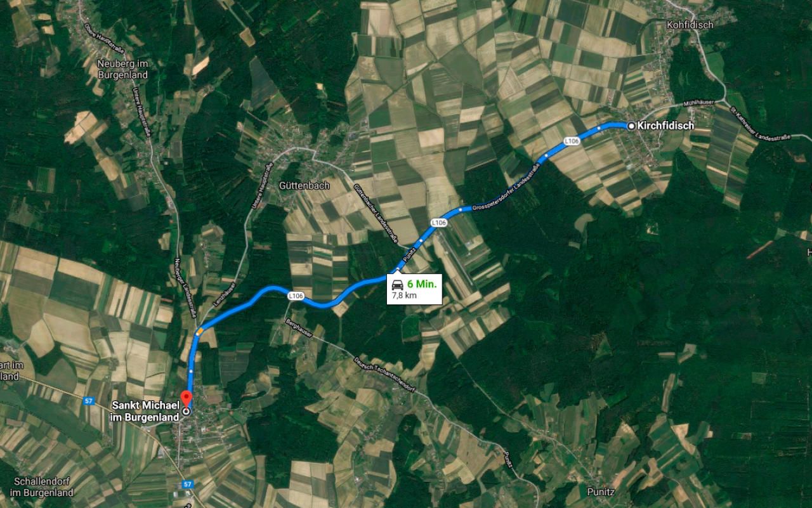Click the red destination pin marker
Image resolution: width=812 pixels, height=508 pixels.
186,399
